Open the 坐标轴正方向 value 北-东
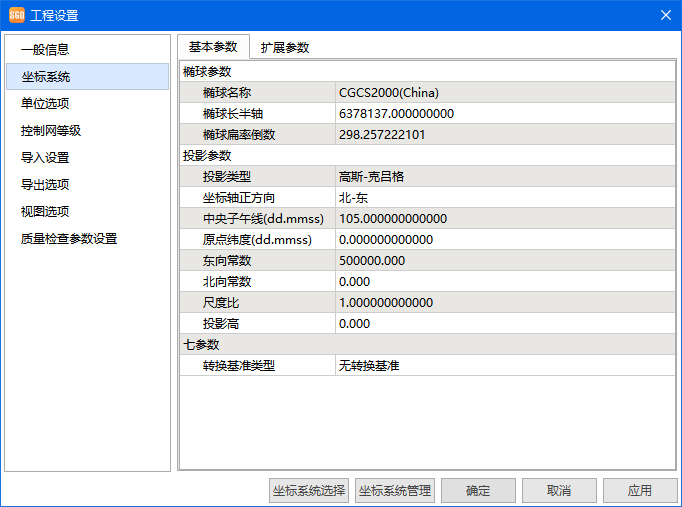The width and height of the screenshot is (682, 507). [505, 197]
